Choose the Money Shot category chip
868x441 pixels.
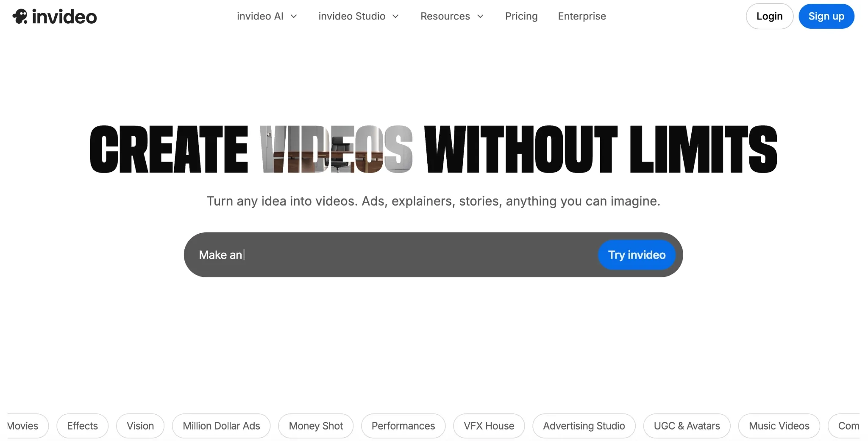(x=316, y=426)
